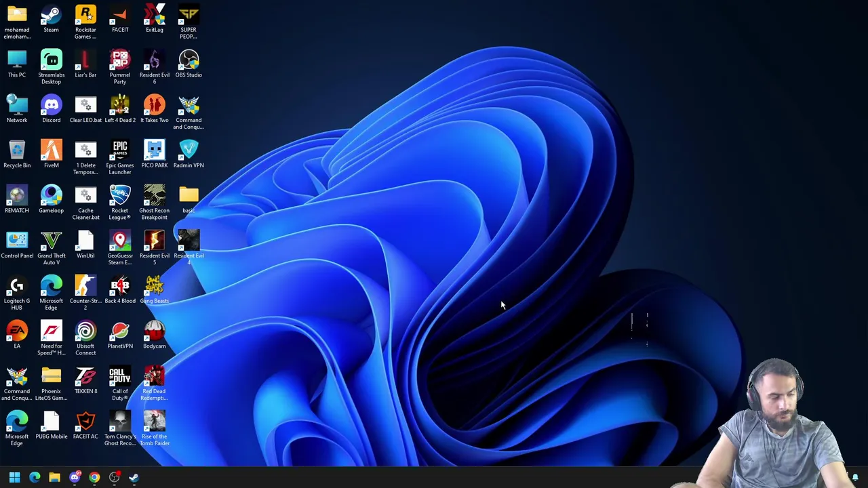Select the Liar's Bar game icon

(85, 64)
